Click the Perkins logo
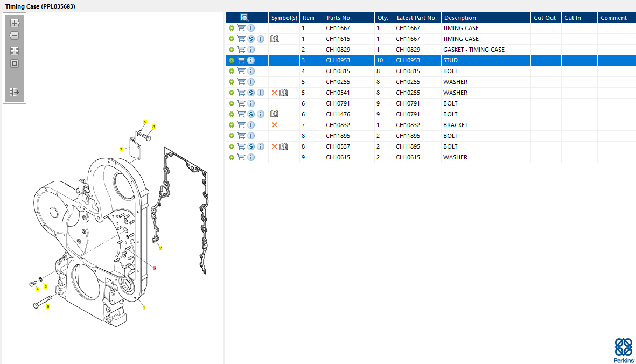 (x=624, y=351)
